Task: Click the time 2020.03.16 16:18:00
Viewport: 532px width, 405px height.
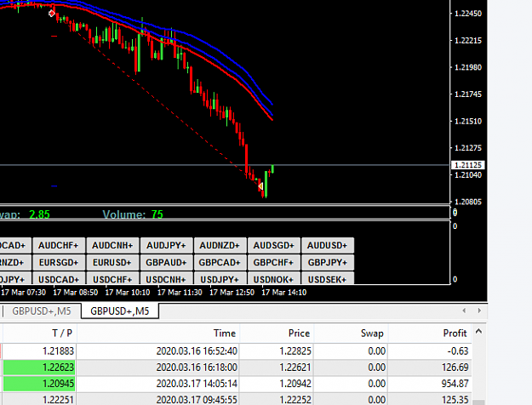Action: pos(197,368)
